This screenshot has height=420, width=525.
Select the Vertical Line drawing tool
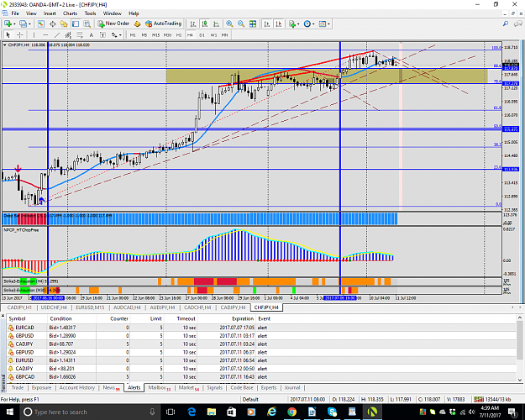[34, 34]
